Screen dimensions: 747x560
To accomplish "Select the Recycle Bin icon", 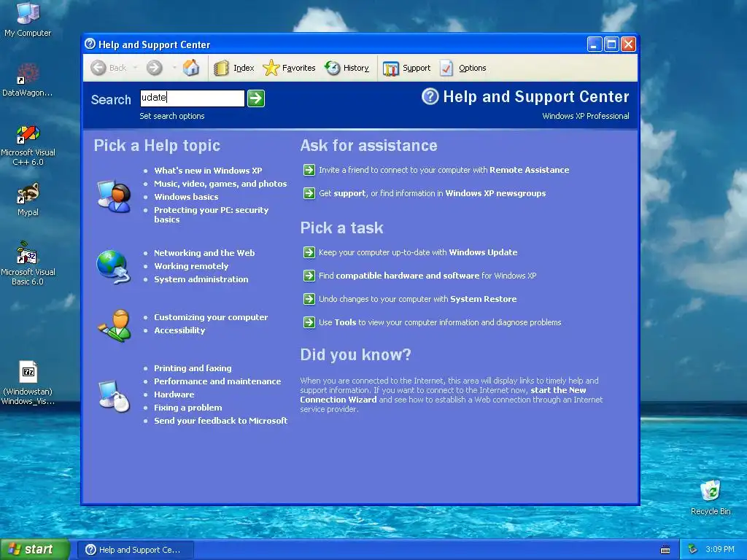I will coord(711,497).
